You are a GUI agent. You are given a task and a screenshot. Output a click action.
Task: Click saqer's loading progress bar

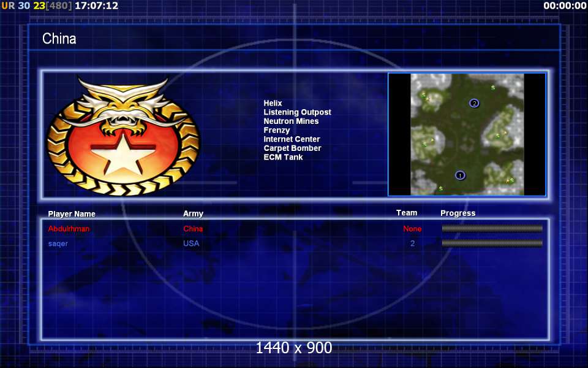[492, 243]
